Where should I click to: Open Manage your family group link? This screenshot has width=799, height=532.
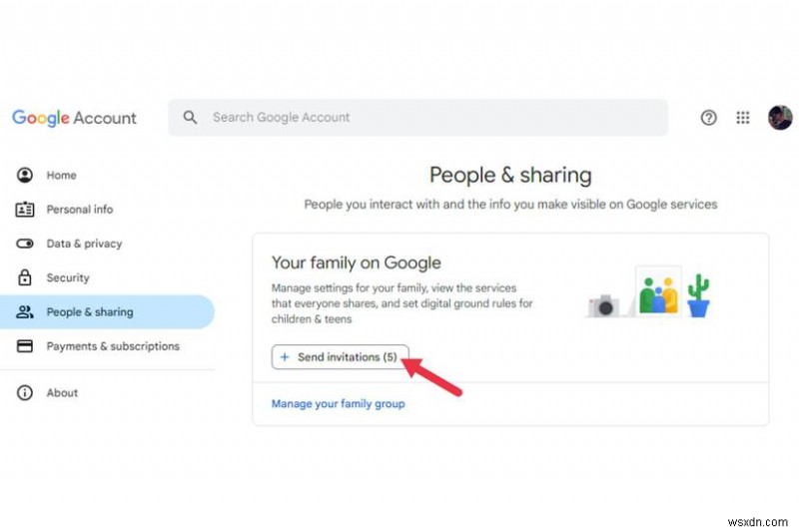point(338,403)
